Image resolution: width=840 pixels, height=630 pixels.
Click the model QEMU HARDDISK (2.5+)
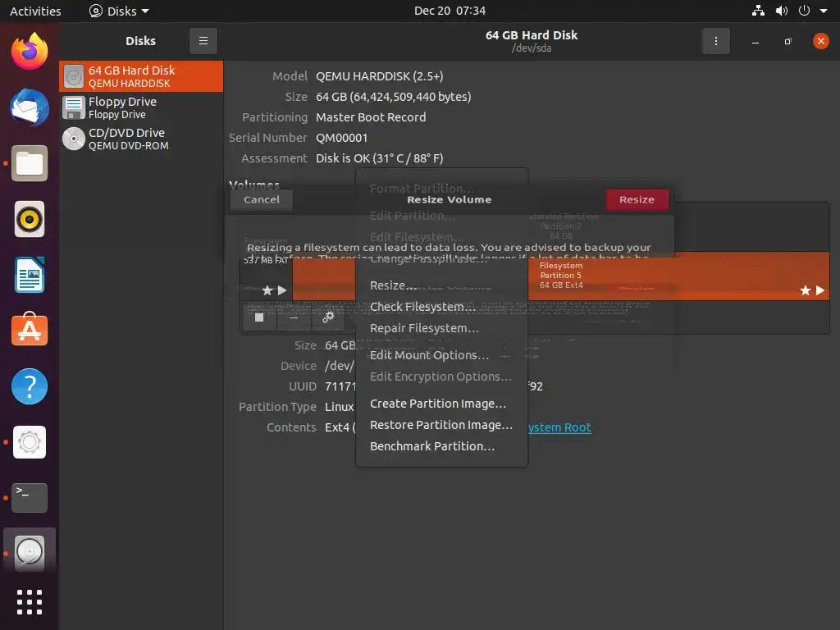point(379,76)
